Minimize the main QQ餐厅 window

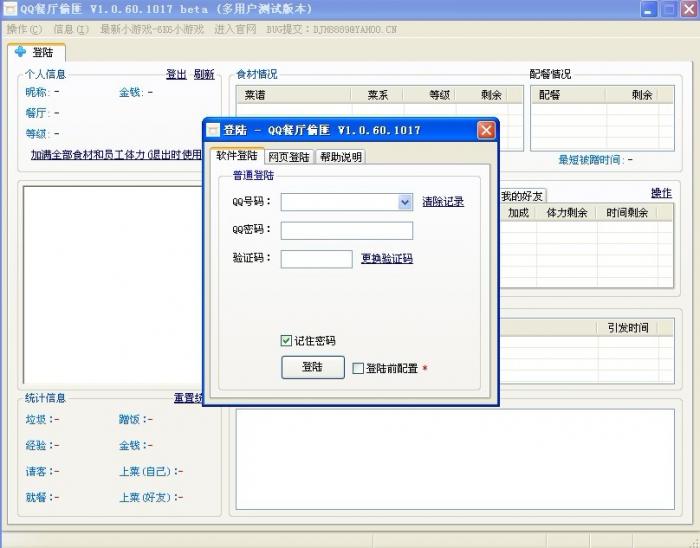pos(648,9)
